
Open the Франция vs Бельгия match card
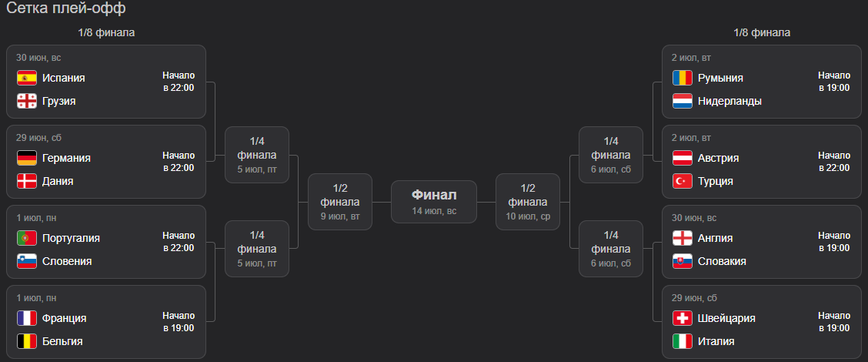(x=106, y=321)
